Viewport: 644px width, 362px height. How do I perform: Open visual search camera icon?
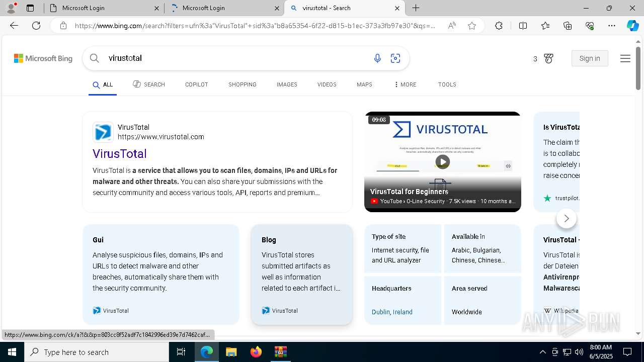pyautogui.click(x=395, y=58)
